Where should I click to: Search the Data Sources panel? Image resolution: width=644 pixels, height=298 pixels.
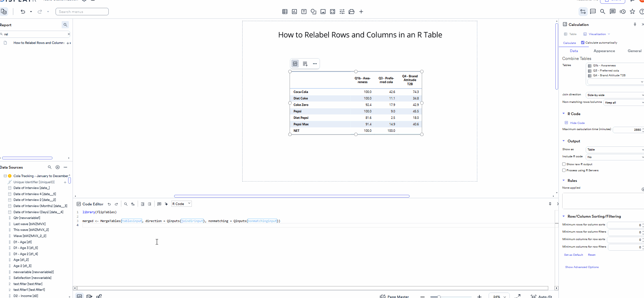[x=49, y=167]
